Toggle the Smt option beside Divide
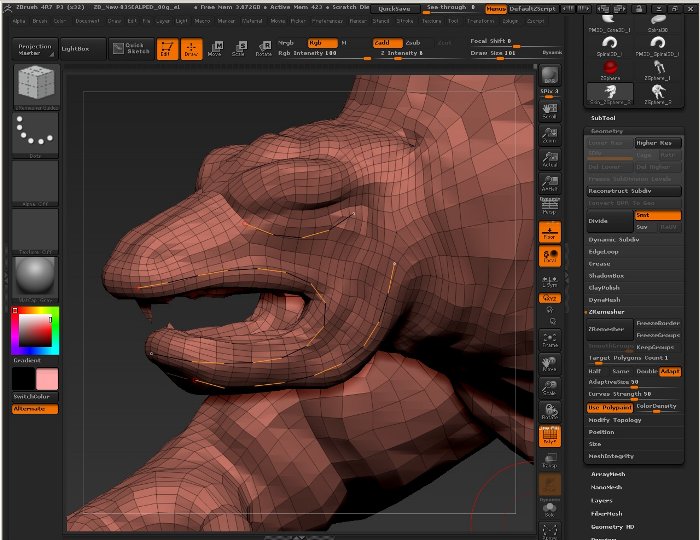Screen dimensions: 700x540 657,215
